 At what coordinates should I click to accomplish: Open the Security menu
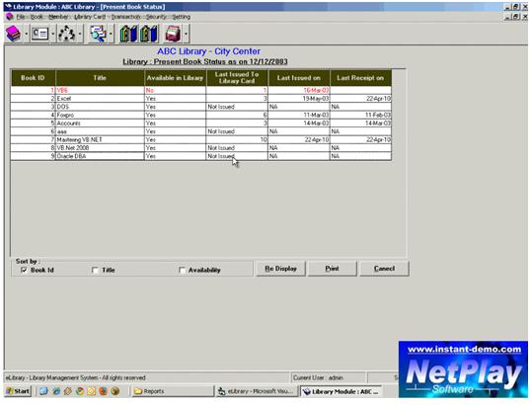(156, 17)
